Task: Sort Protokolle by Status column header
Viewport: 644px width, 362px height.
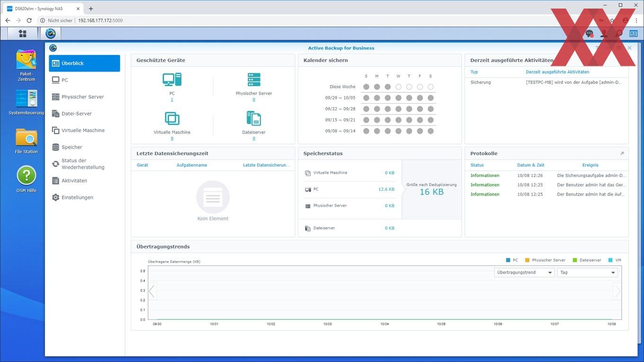Action: 477,165
